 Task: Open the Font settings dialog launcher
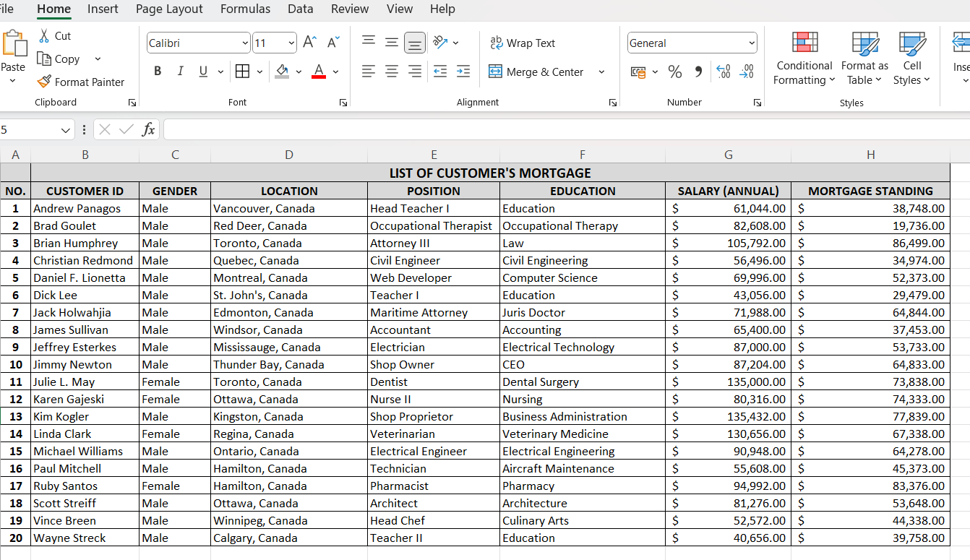point(343,103)
